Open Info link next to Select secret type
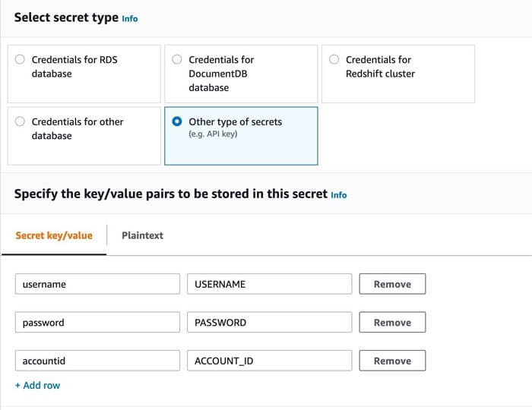Viewport: 532px width, 410px height. pyautogui.click(x=130, y=18)
